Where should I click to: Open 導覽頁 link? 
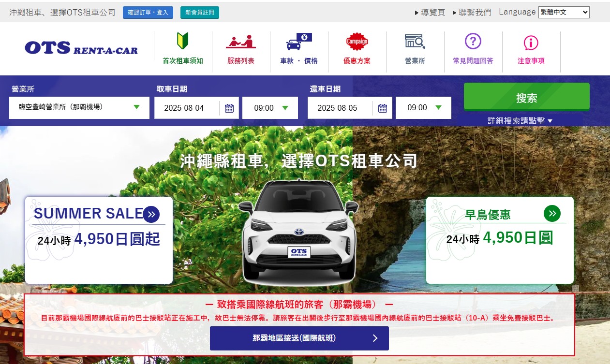430,13
